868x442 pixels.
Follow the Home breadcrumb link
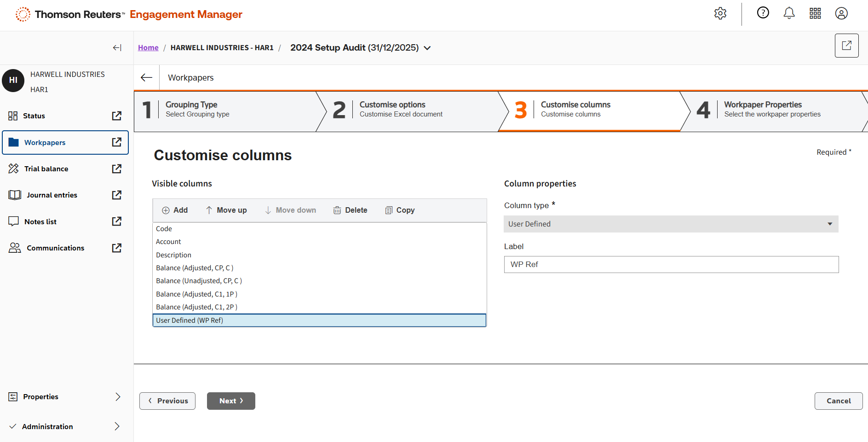[x=148, y=48]
